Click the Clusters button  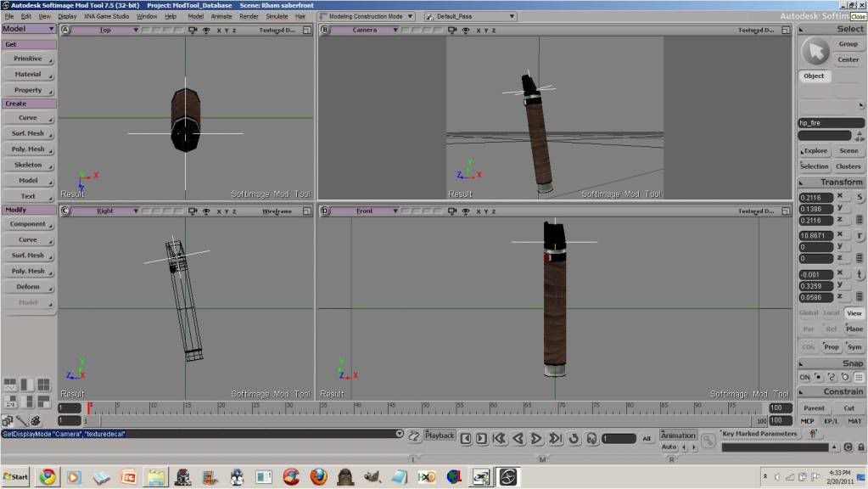coord(848,166)
